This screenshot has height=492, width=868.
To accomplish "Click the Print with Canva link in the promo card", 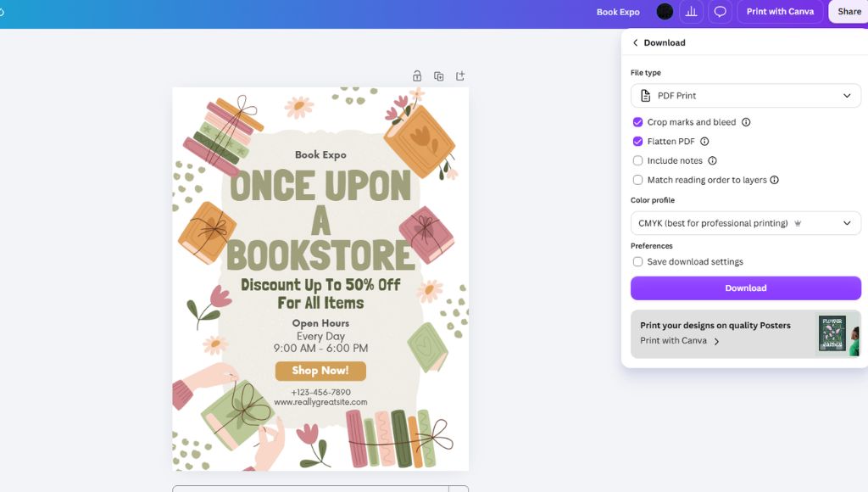I will click(673, 341).
